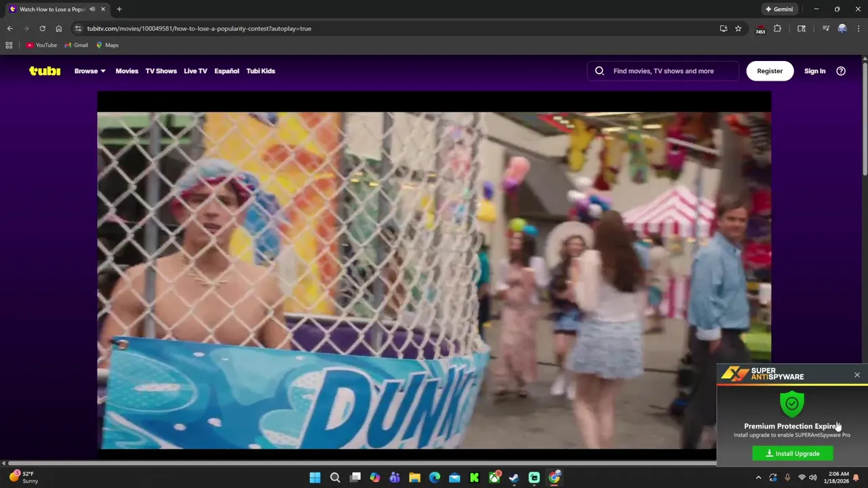Image resolution: width=868 pixels, height=488 pixels.
Task: Click the Install Upgrade button
Action: [793, 453]
